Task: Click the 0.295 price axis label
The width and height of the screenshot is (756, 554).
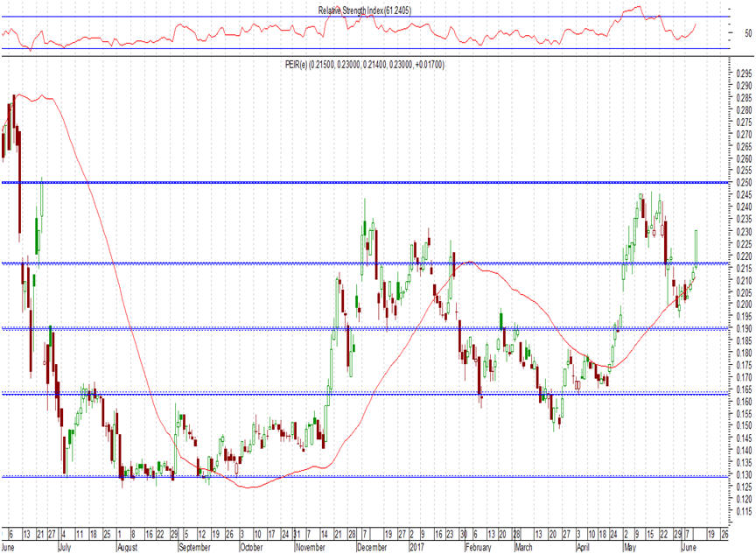Action: click(744, 74)
